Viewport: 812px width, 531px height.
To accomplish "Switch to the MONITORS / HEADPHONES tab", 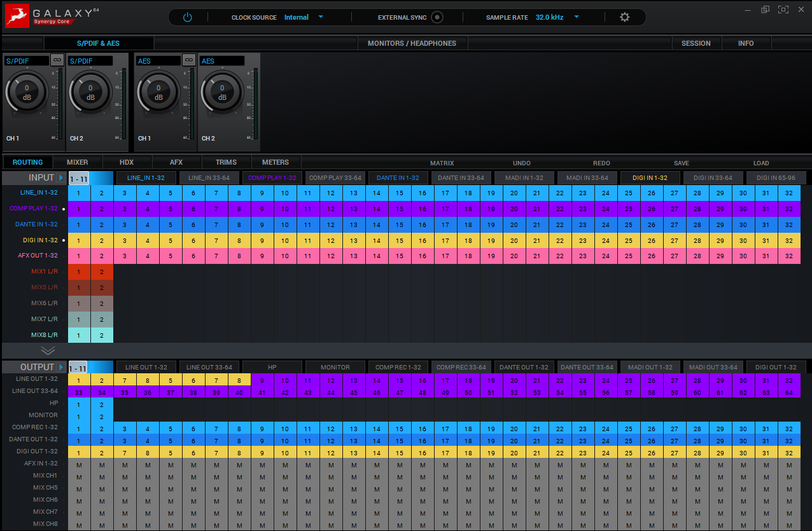I will tap(412, 43).
